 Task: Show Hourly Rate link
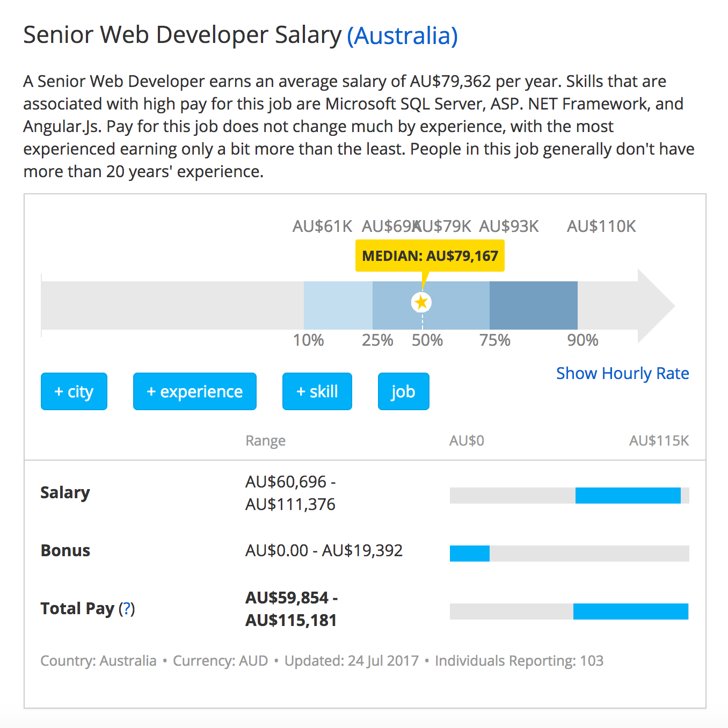click(x=622, y=373)
